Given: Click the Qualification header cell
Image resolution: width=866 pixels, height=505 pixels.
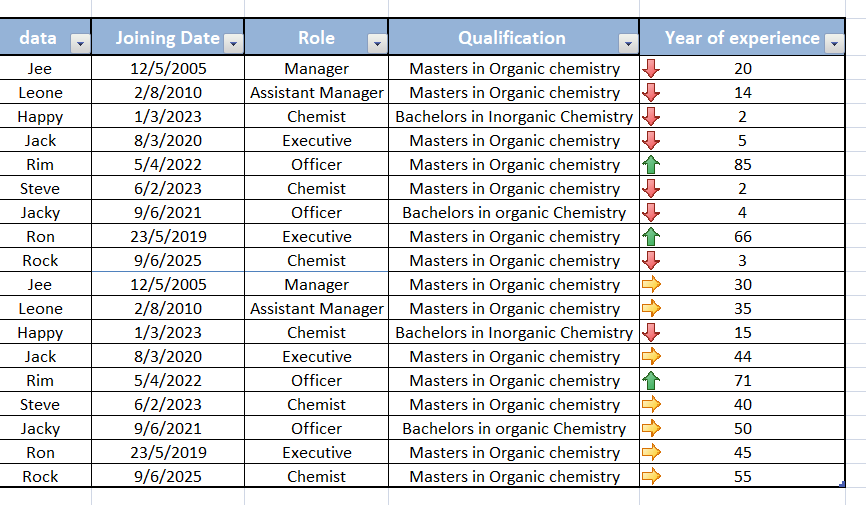Looking at the screenshot, I should point(514,37).
